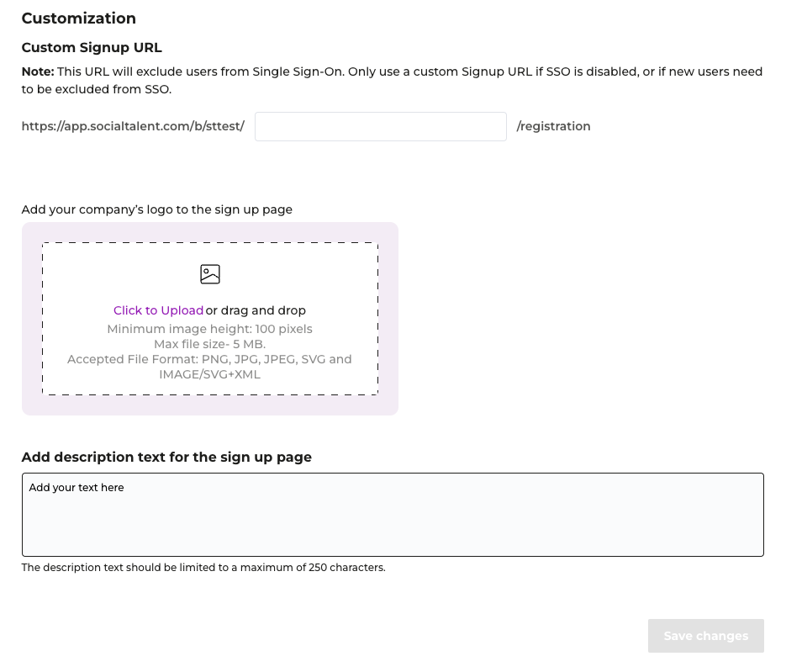Click the Customization heading
The width and height of the screenshot is (786, 672).
click(x=79, y=18)
